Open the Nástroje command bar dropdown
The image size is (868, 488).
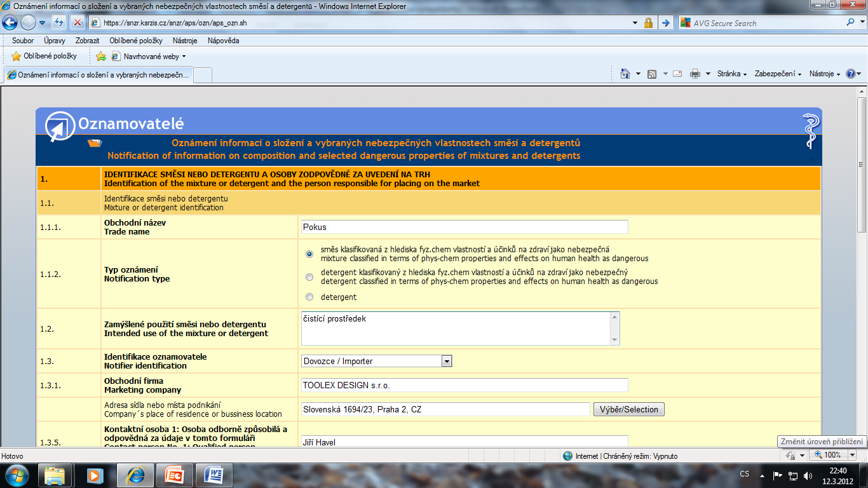click(x=825, y=74)
